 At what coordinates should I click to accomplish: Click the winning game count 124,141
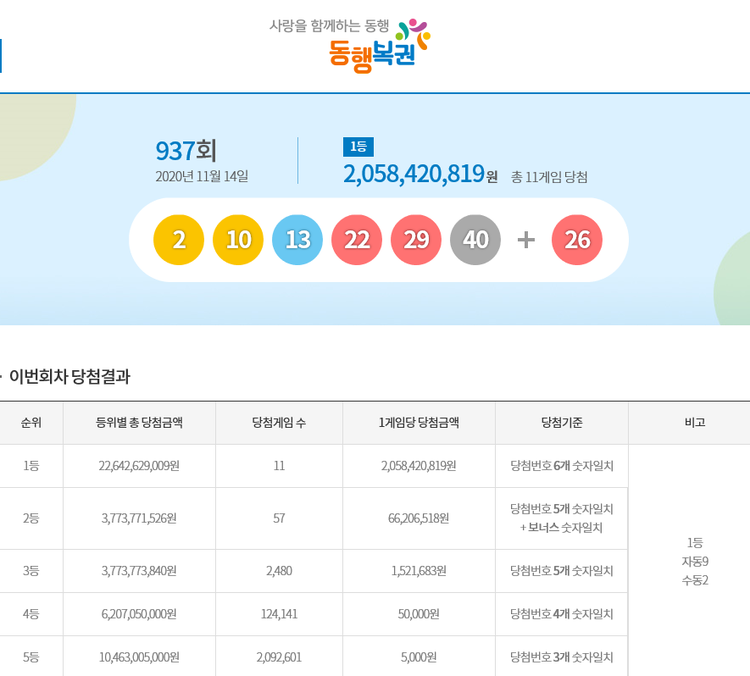click(279, 614)
